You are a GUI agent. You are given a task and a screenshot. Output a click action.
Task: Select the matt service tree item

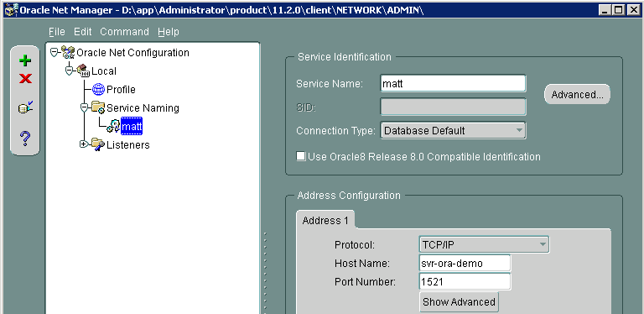(132, 126)
